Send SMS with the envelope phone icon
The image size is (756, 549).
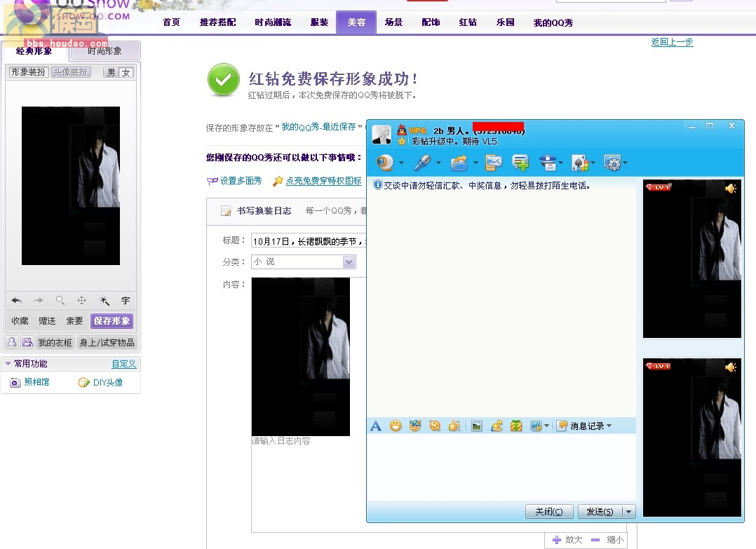click(493, 163)
